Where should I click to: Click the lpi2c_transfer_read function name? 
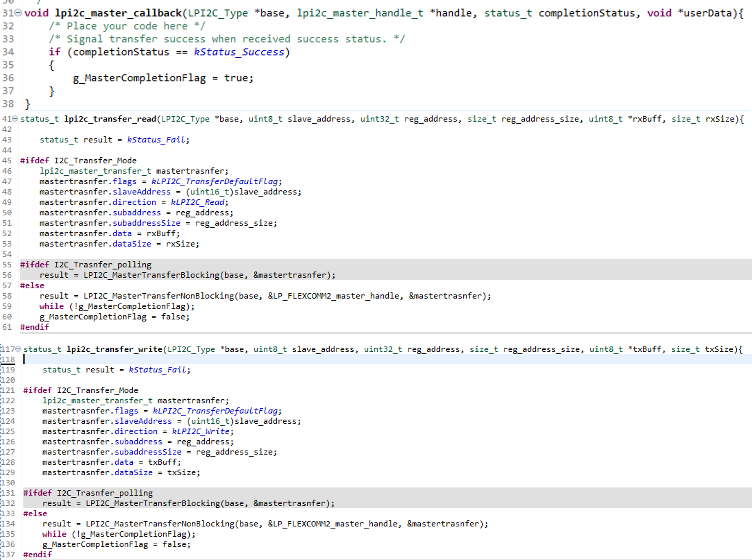click(x=110, y=119)
